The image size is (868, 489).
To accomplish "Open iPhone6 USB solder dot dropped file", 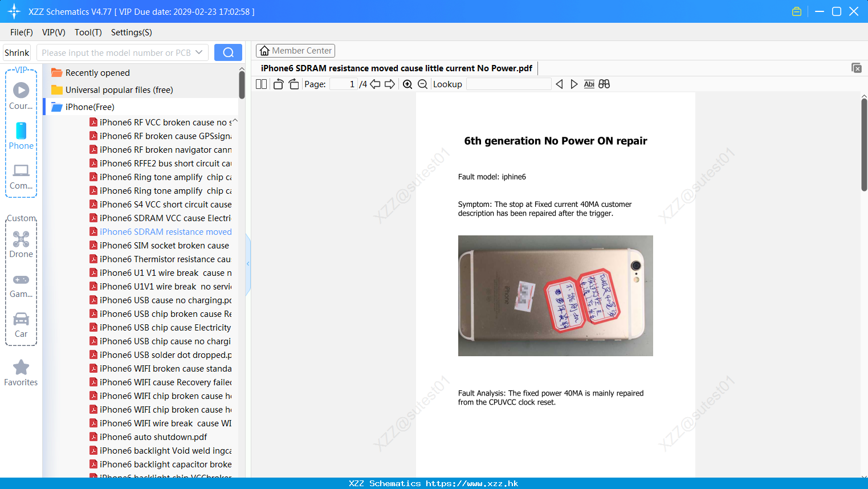I will coord(161,355).
